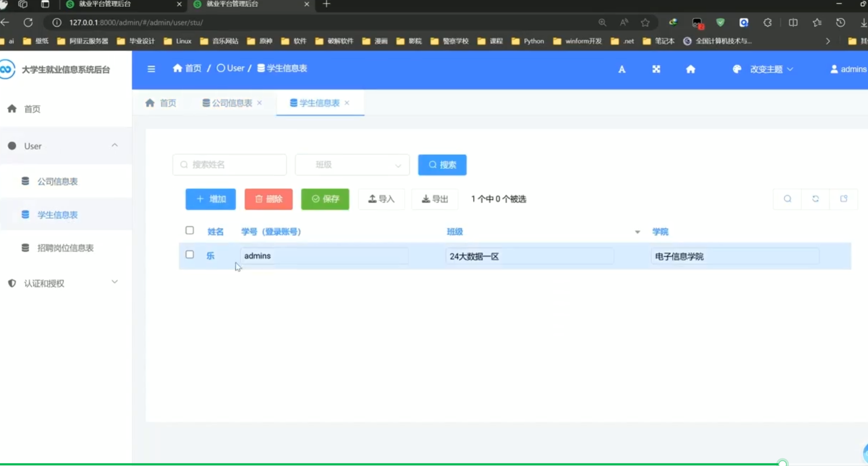The image size is (868, 466).
Task: Open 招聘岗位信息表 in the sidebar
Action: pos(65,248)
